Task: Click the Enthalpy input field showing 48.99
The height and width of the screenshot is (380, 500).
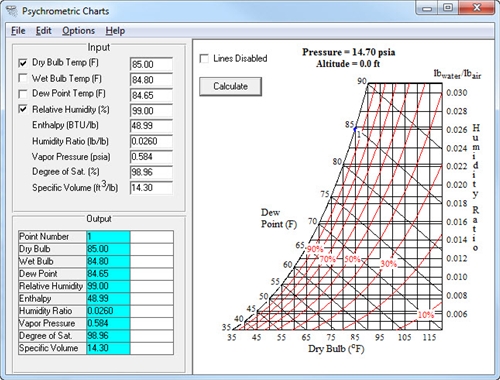Action: pyautogui.click(x=151, y=126)
